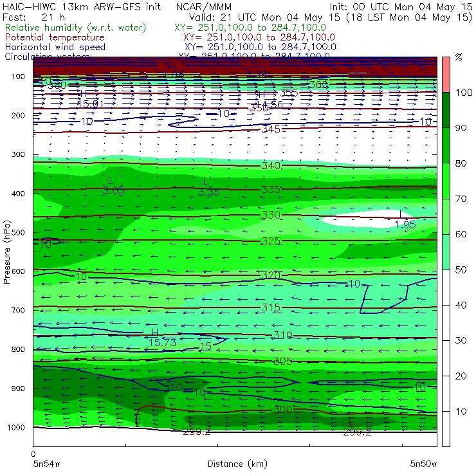Click the pressure axis tick label '700'
Screen dimensions: 476x476
point(18,310)
